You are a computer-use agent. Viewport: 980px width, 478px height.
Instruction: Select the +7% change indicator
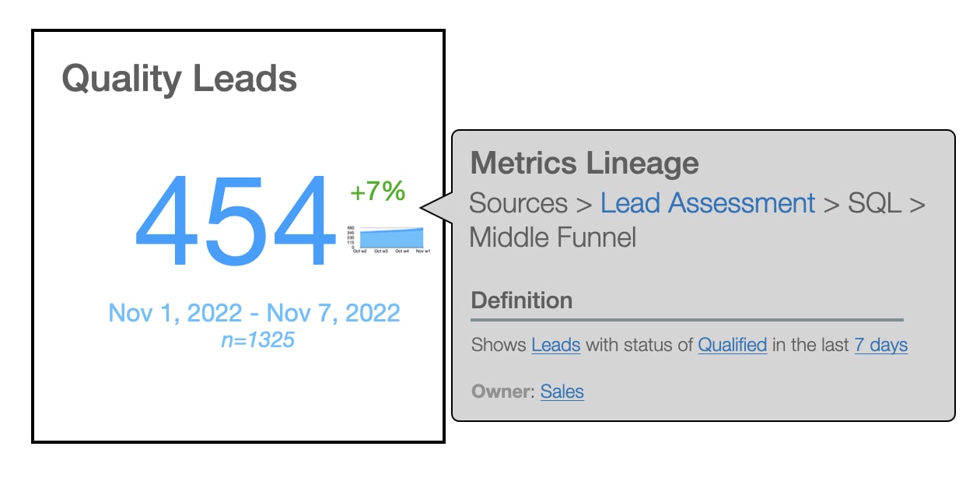click(x=377, y=191)
